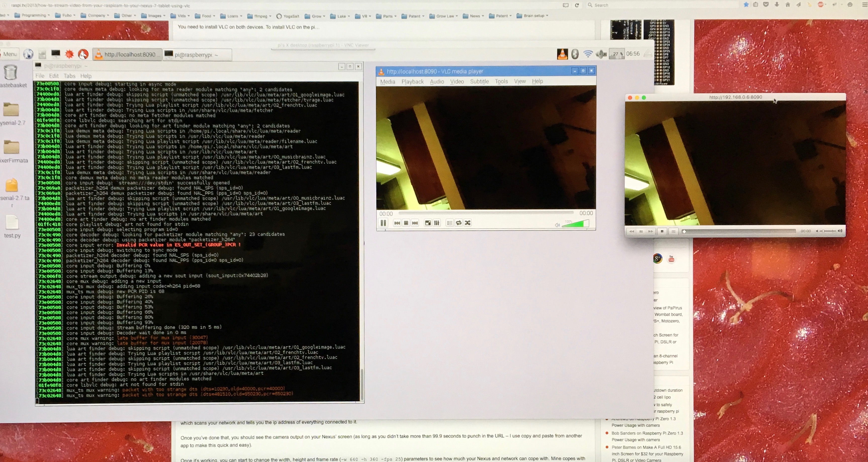Open WiFi network icon in Pi panel
Viewport: 868px width, 462px height.
click(588, 54)
